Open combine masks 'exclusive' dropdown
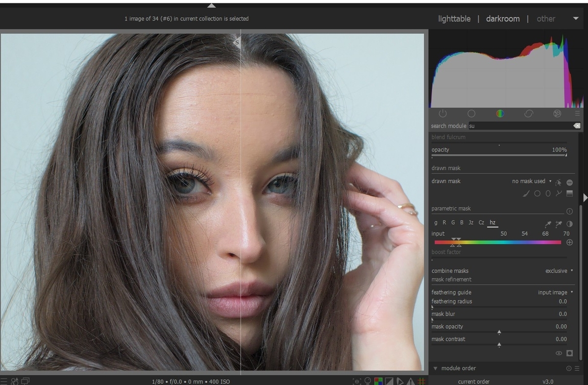 (559, 271)
